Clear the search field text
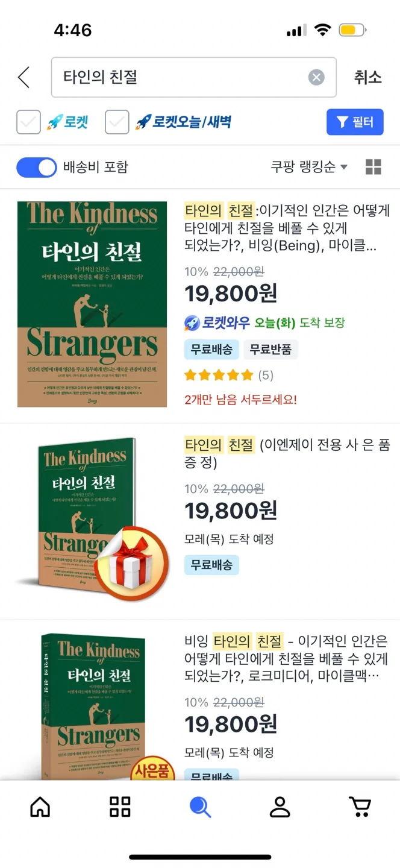The image size is (400, 868). [x=316, y=77]
